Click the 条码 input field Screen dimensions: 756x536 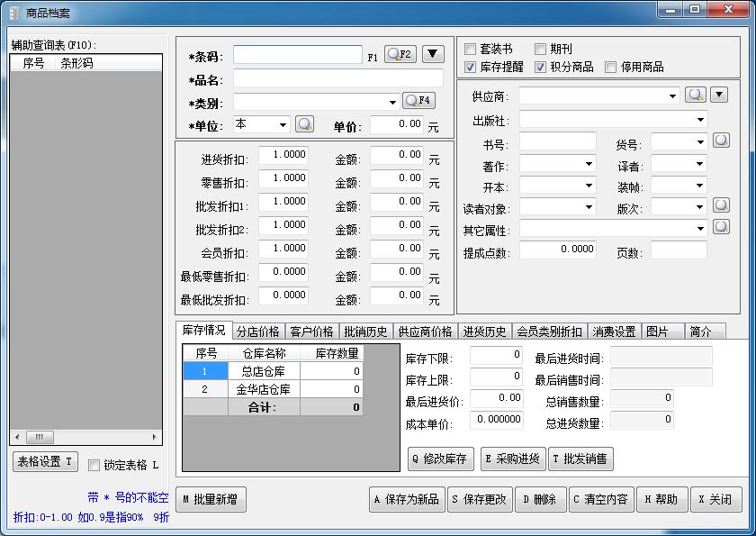pyautogui.click(x=298, y=55)
